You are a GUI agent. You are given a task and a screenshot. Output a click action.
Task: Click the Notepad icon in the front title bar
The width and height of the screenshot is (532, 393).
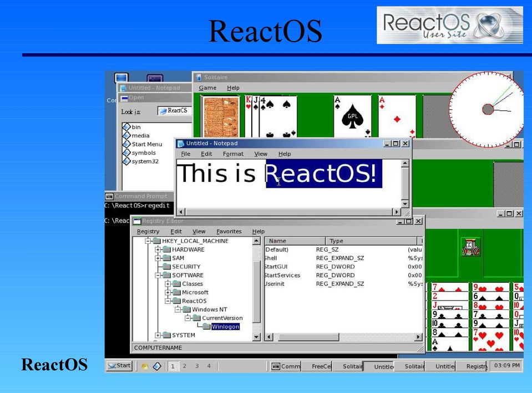pyautogui.click(x=181, y=143)
